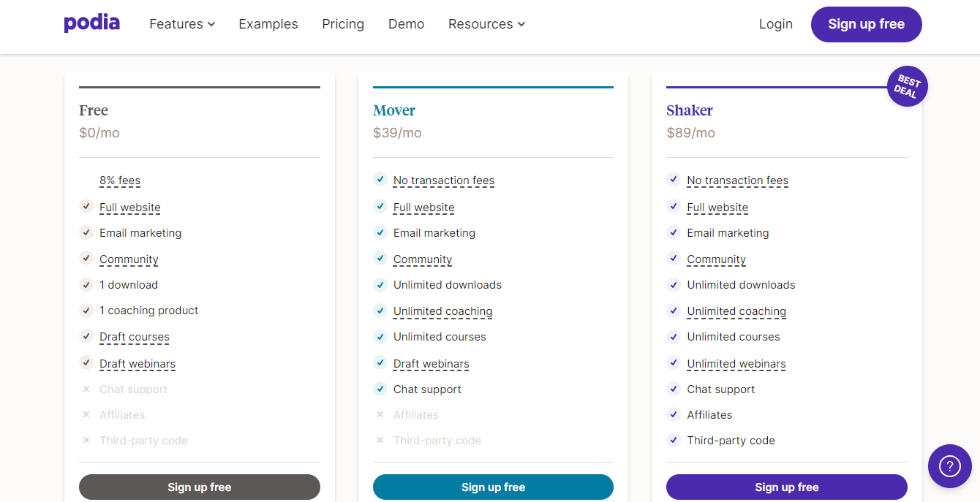Click Draft courses in the Free plan

(x=135, y=337)
